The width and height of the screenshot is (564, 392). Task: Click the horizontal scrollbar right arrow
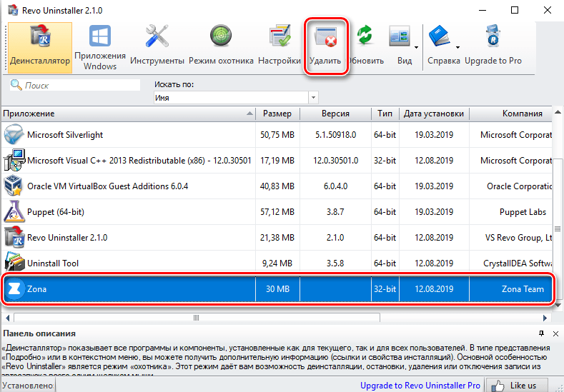tap(545, 318)
